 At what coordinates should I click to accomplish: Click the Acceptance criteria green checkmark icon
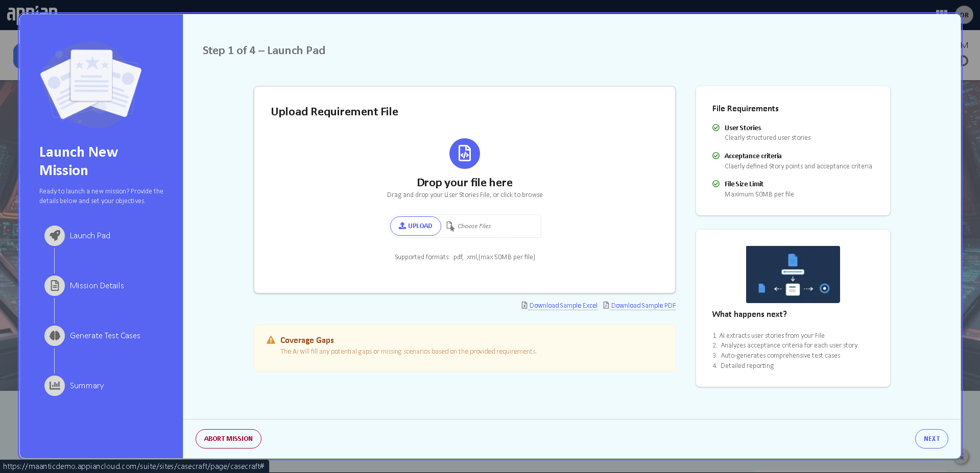pos(716,156)
